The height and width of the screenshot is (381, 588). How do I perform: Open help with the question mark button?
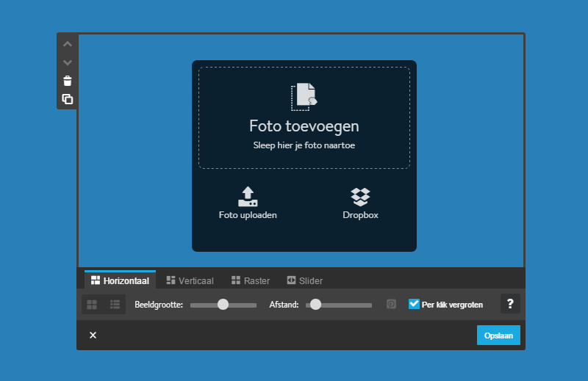(x=510, y=304)
